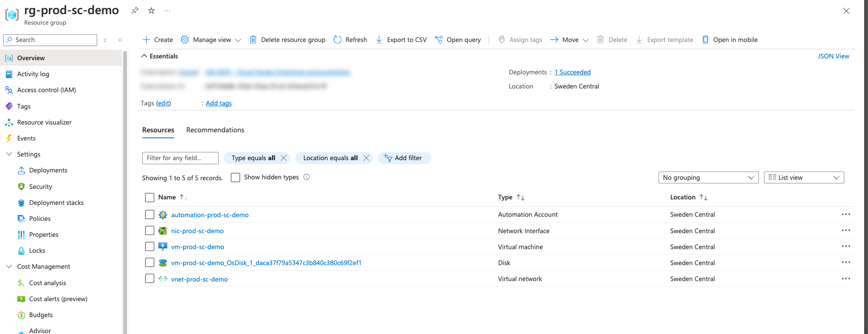Image resolution: width=868 pixels, height=334 pixels.
Task: Show info about hidden types
Action: coord(307,177)
